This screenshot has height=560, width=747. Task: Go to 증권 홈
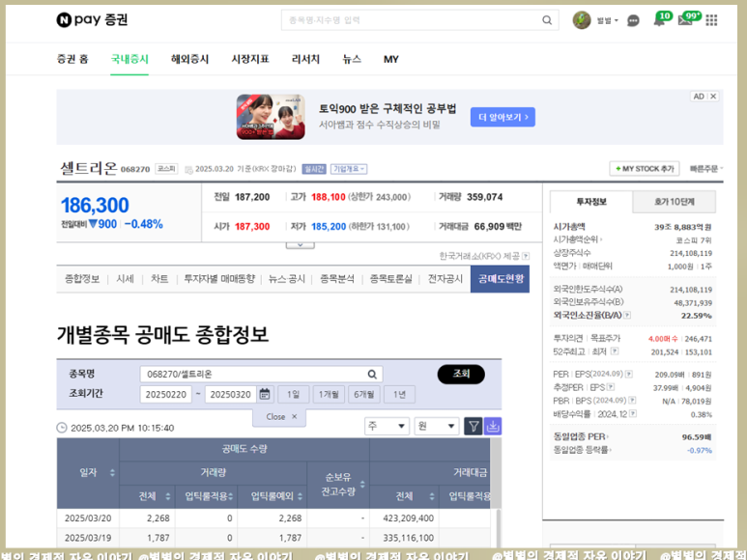point(72,59)
